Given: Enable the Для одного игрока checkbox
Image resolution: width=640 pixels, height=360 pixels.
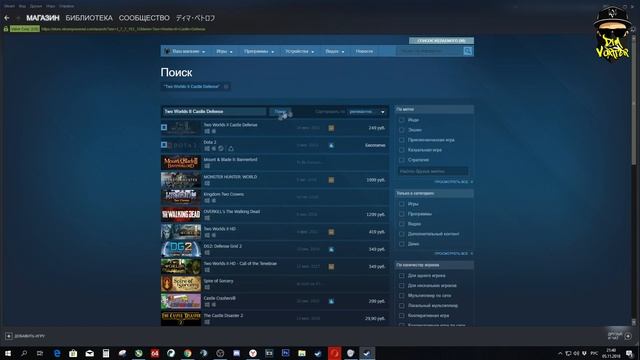Looking at the screenshot, I should [x=402, y=276].
